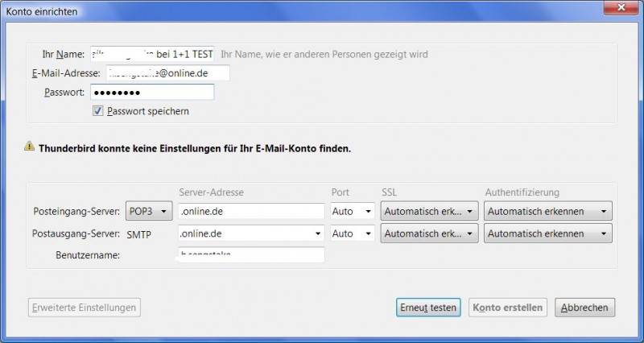This screenshot has height=343, width=644.
Task: Click the Ihr Name text field
Action: 153,54
